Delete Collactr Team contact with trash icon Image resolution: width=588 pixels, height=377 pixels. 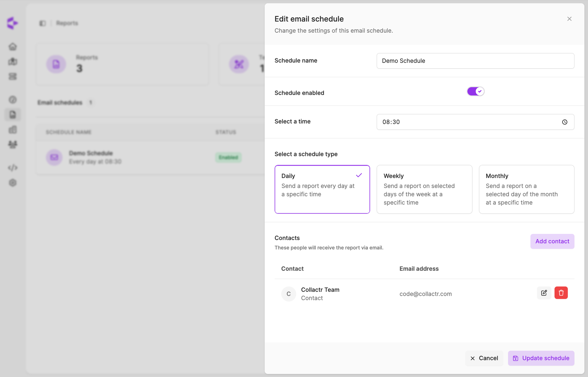(x=561, y=293)
